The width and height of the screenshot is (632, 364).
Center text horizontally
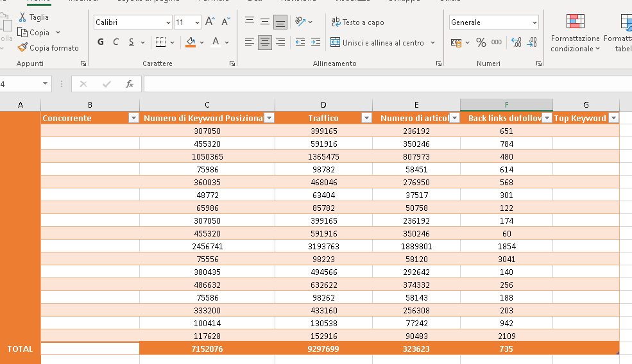click(x=265, y=42)
